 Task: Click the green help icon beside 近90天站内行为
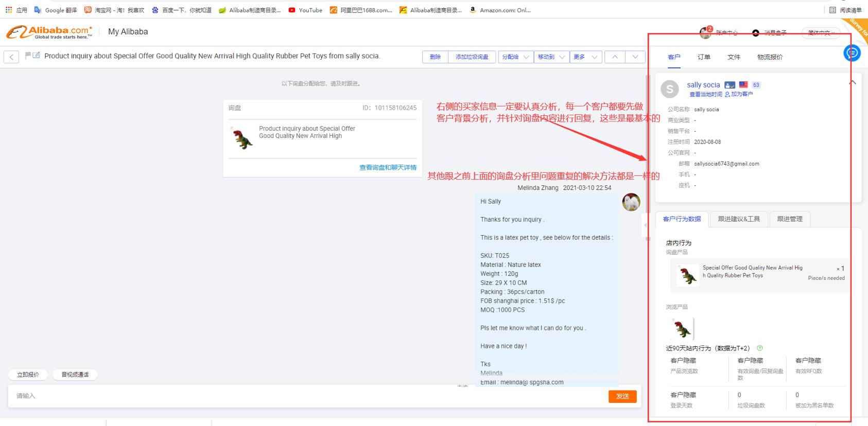tap(760, 348)
